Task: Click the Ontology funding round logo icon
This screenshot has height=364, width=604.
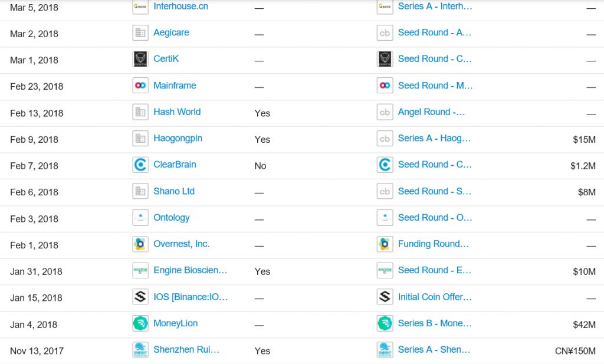Action: click(x=385, y=218)
